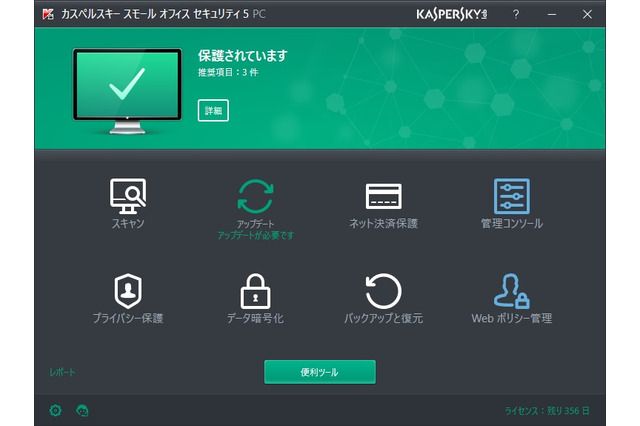The image size is (640, 426).
Task: Click the 保護されています status heading
Action: 242,55
